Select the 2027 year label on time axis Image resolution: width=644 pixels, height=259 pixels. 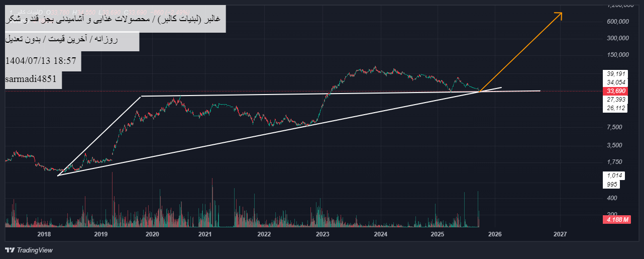tap(560, 234)
